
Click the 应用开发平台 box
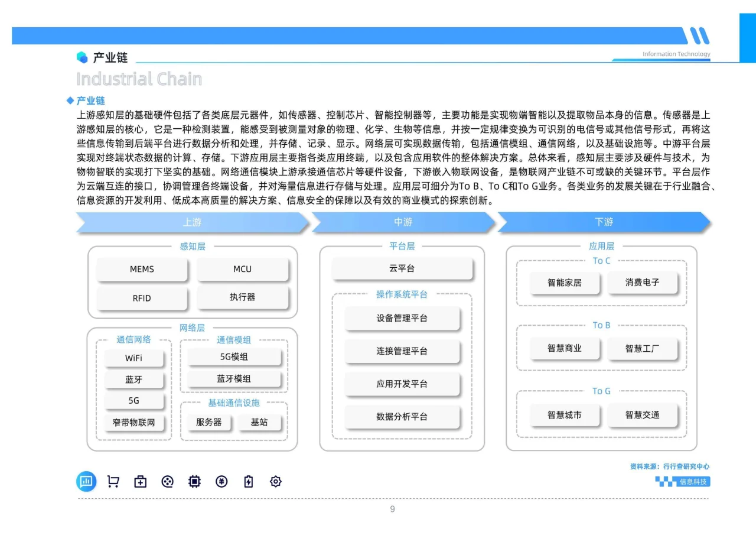pos(402,384)
